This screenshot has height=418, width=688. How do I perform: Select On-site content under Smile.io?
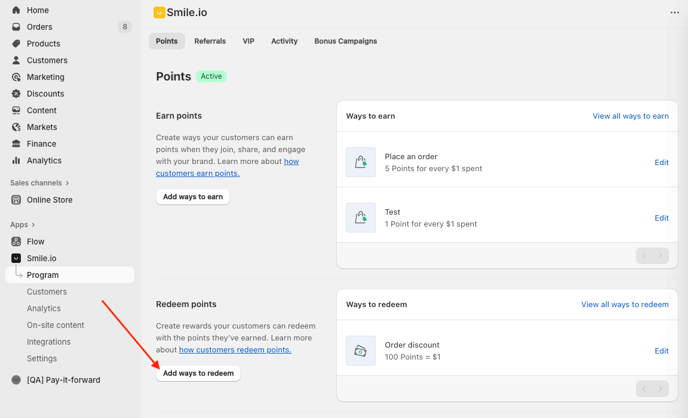(x=55, y=325)
